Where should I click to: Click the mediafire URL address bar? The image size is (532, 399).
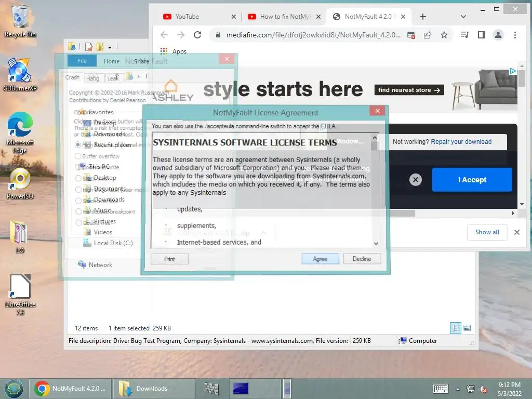[313, 35]
